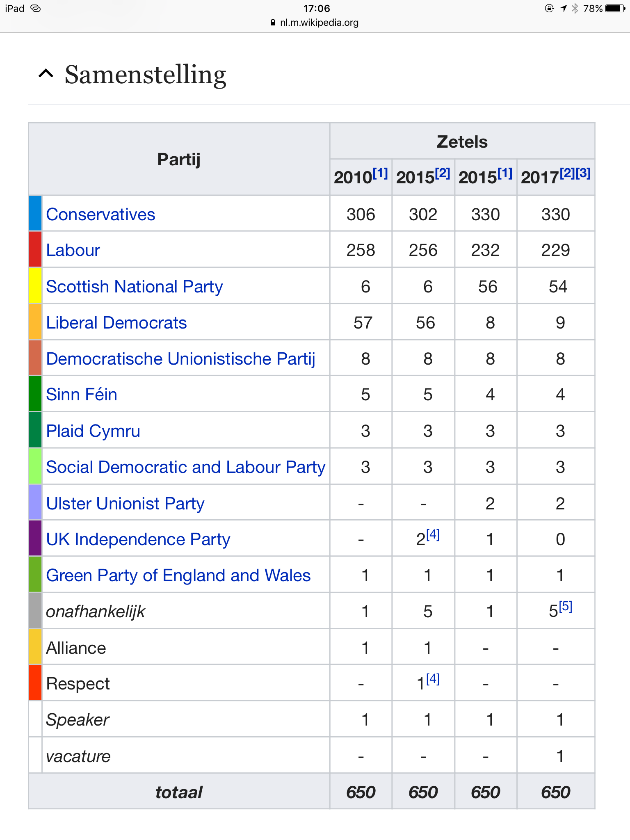Open footnote [1] next to 2010 header
630x840 pixels.
click(380, 173)
